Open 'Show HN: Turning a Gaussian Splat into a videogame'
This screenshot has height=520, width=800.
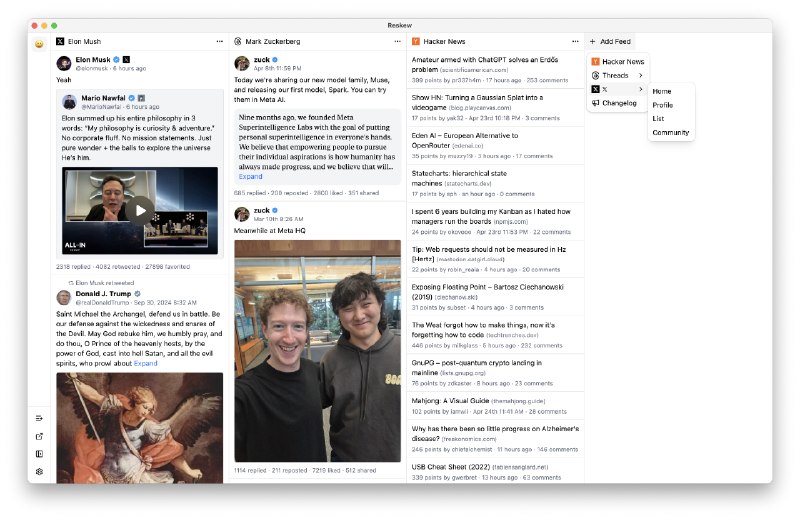[477, 102]
